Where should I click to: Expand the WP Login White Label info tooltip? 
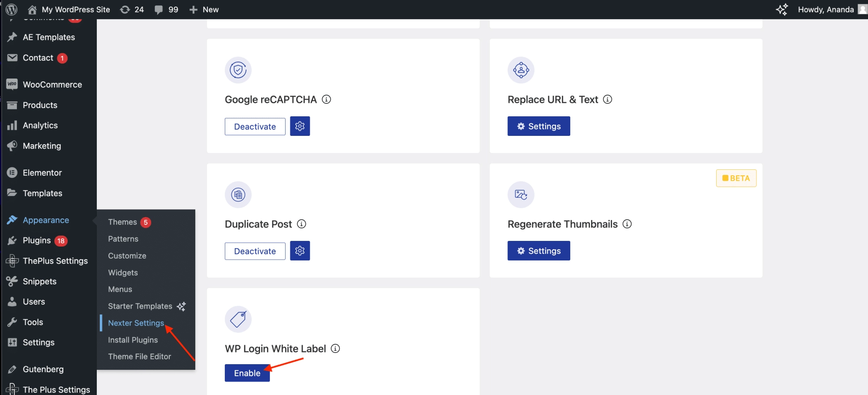click(335, 349)
